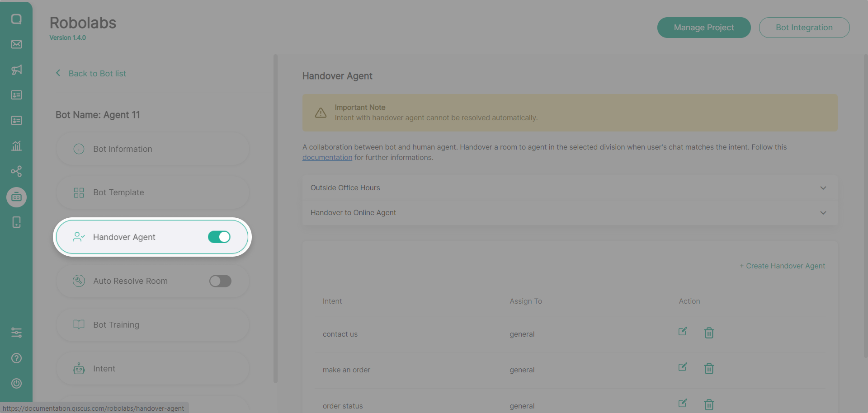Disable the Handover Agent toggle

tap(219, 237)
